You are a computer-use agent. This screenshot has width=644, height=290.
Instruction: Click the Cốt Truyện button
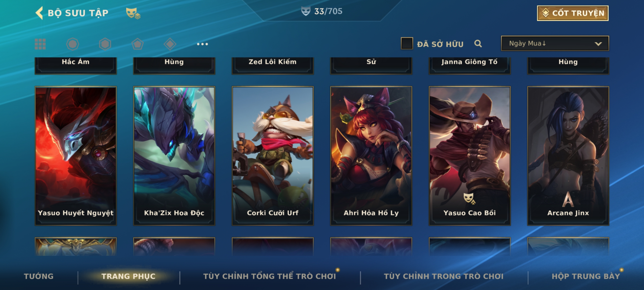(x=573, y=13)
